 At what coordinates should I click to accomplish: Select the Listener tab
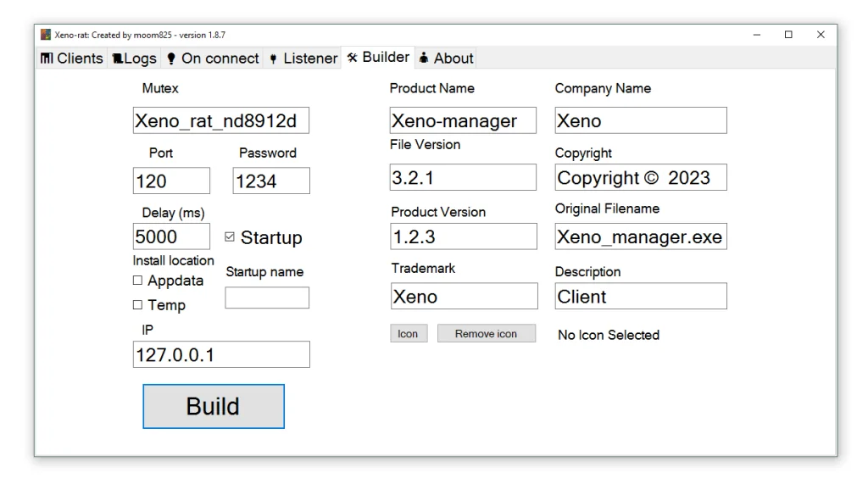(303, 58)
